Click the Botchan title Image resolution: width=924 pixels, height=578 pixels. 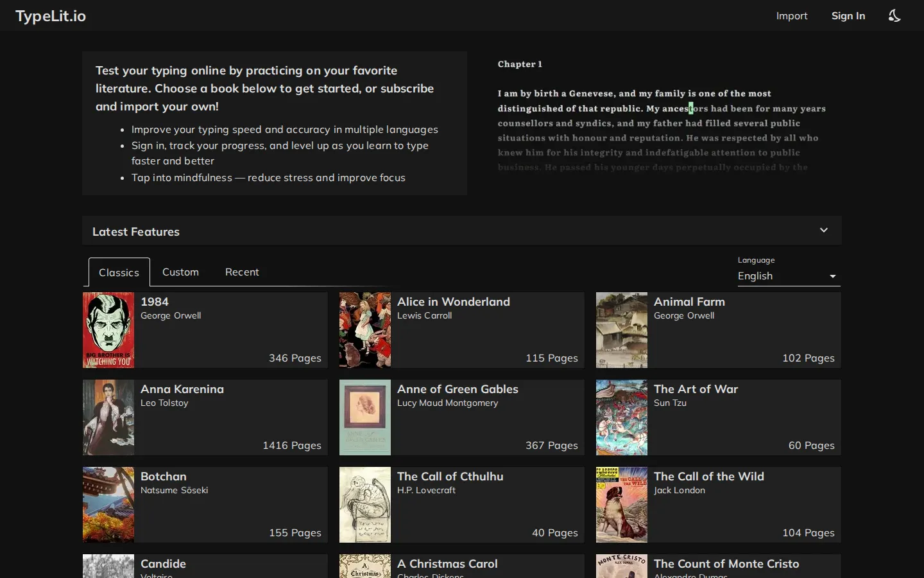coord(164,477)
